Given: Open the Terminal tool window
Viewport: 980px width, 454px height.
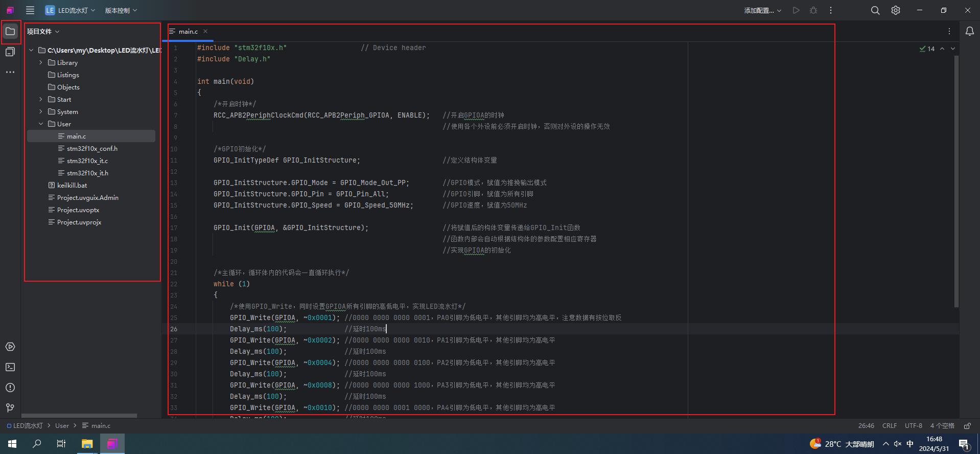Looking at the screenshot, I should point(10,367).
